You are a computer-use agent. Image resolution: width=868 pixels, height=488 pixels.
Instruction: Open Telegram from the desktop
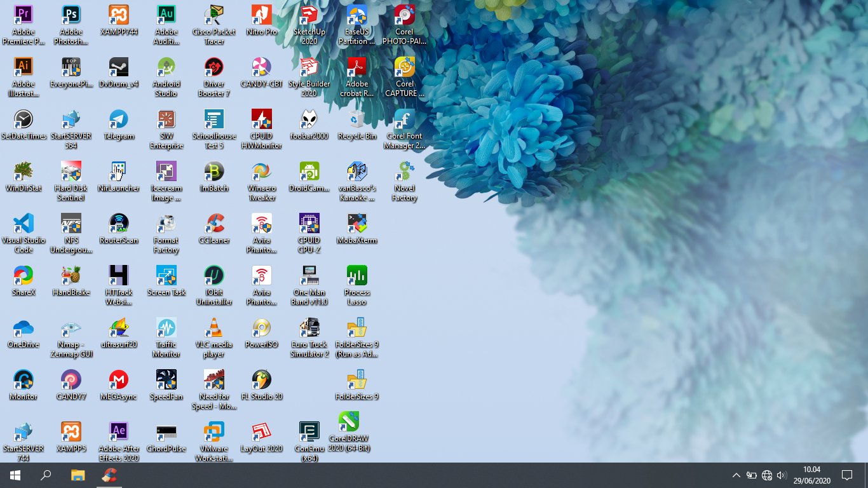[119, 125]
